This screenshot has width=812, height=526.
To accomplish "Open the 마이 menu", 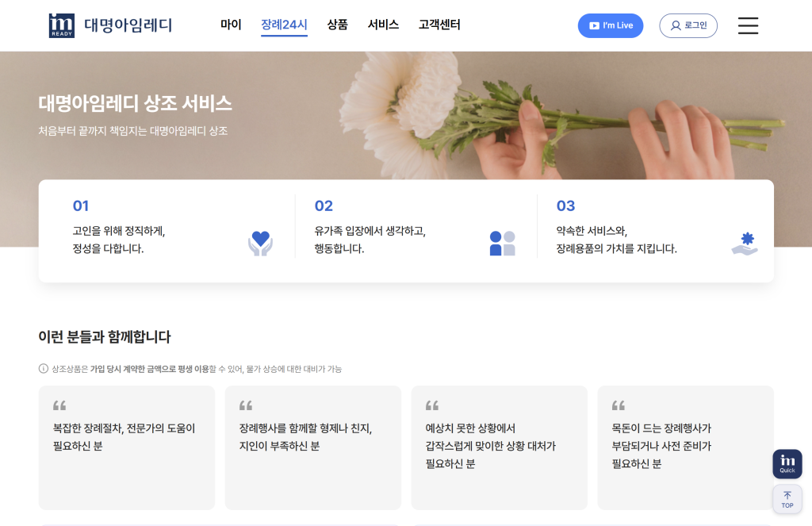I will pos(231,25).
